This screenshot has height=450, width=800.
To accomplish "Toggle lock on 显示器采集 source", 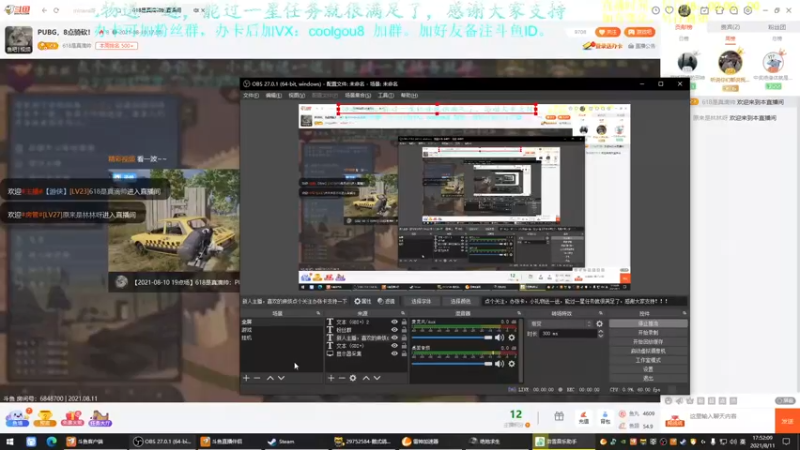I will 404,354.
